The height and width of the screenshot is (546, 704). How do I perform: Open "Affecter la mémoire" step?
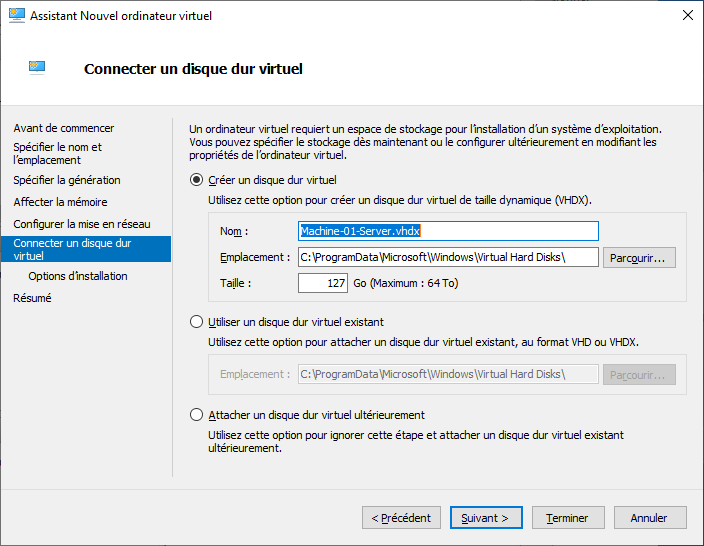click(x=60, y=202)
